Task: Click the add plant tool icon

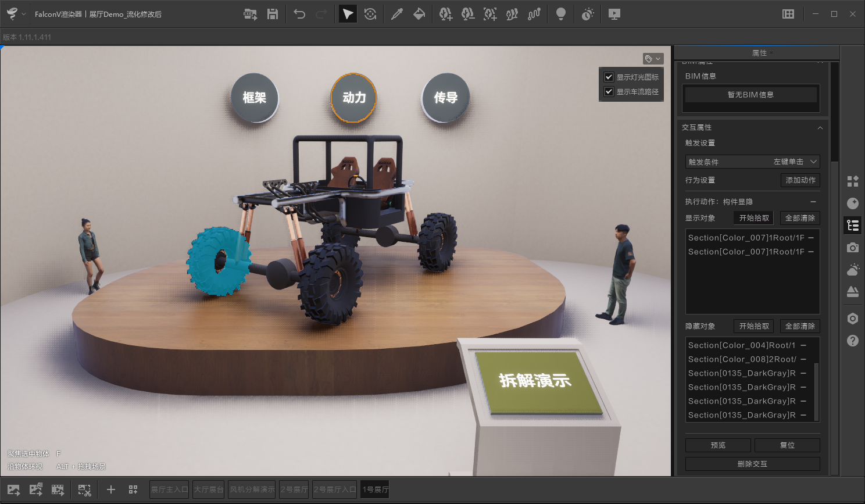Action: click(445, 14)
